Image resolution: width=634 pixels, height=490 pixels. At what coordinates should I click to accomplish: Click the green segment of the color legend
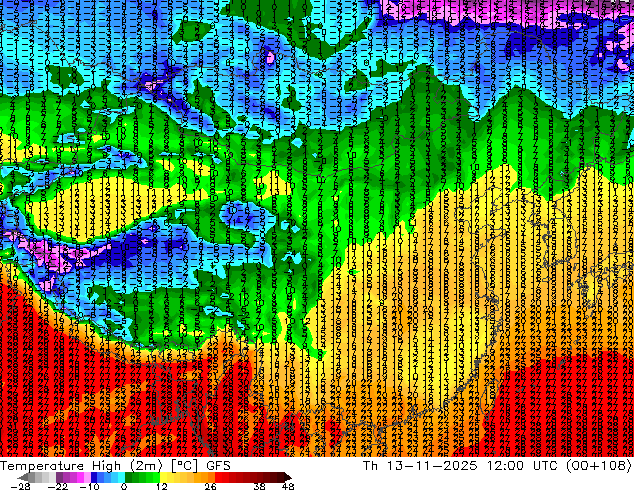point(142,477)
